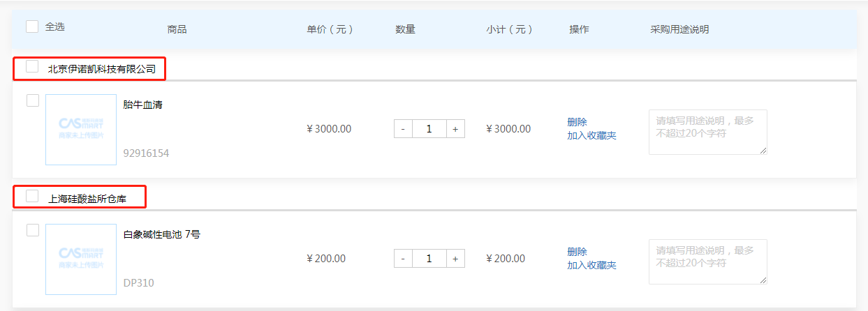Tick the 胎牛血清 item checkbox

tap(33, 100)
